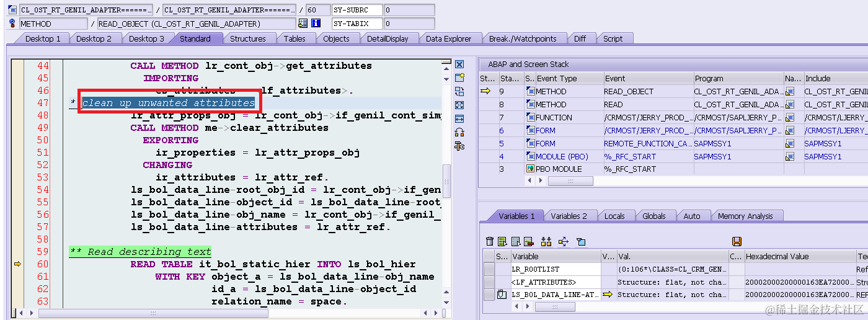This screenshot has width=868, height=320.
Task: Select the <LF_ATTRIBUTES> variable cell
Action: (556, 282)
